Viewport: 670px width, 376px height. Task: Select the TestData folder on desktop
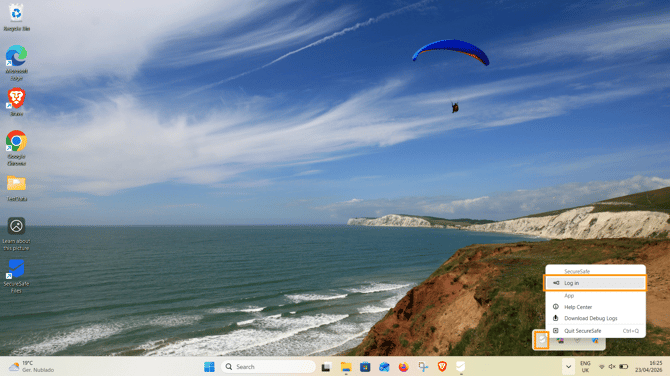16,188
